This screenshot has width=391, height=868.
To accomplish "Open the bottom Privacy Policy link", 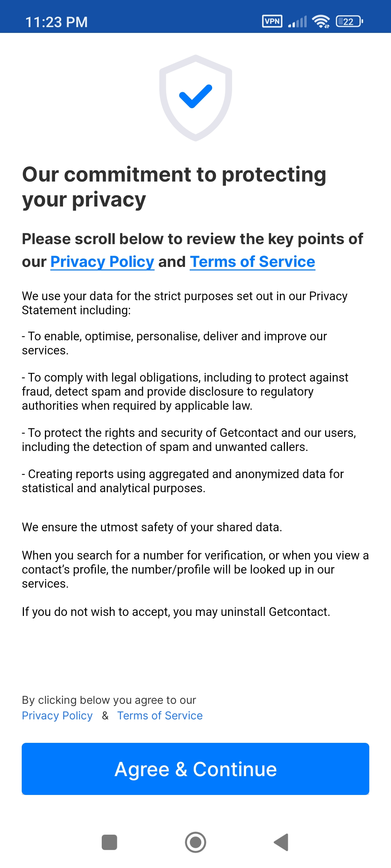I will 57,715.
